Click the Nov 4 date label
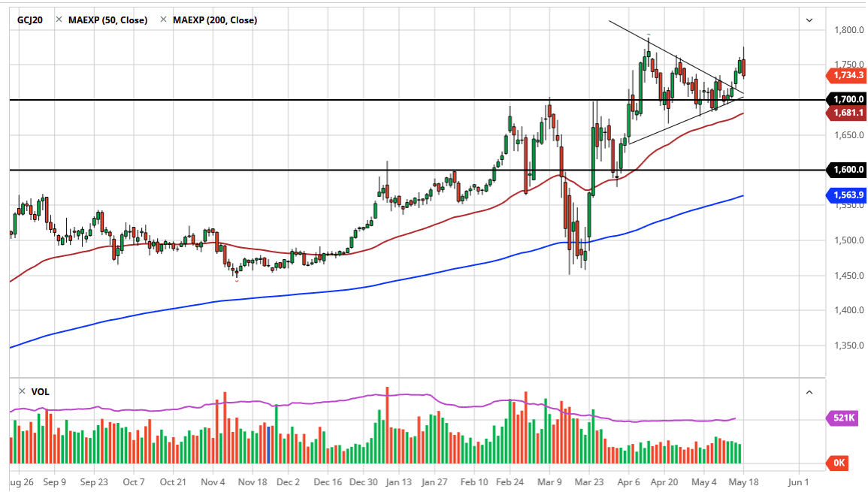This screenshot has height=492, width=868. coord(213,482)
